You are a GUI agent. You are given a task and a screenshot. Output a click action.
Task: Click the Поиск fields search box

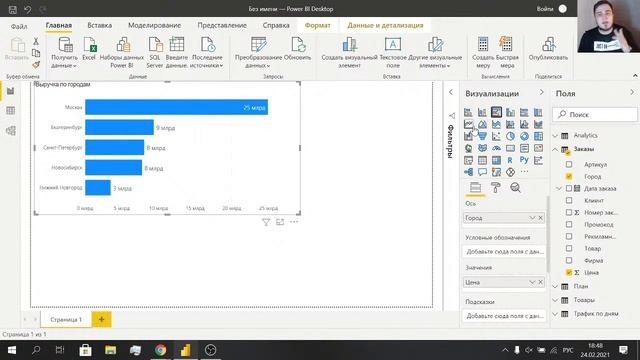(595, 115)
